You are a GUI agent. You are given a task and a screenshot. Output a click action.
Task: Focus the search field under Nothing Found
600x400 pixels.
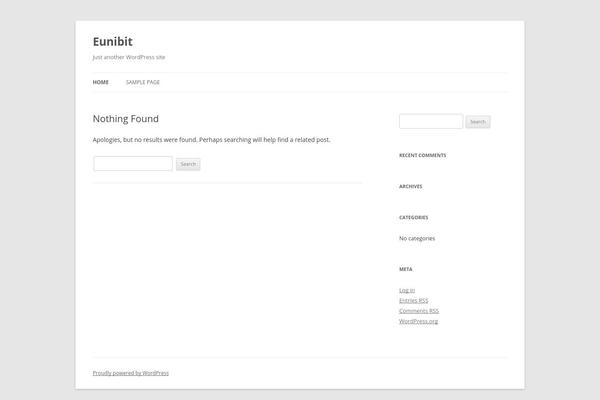pyautogui.click(x=133, y=164)
